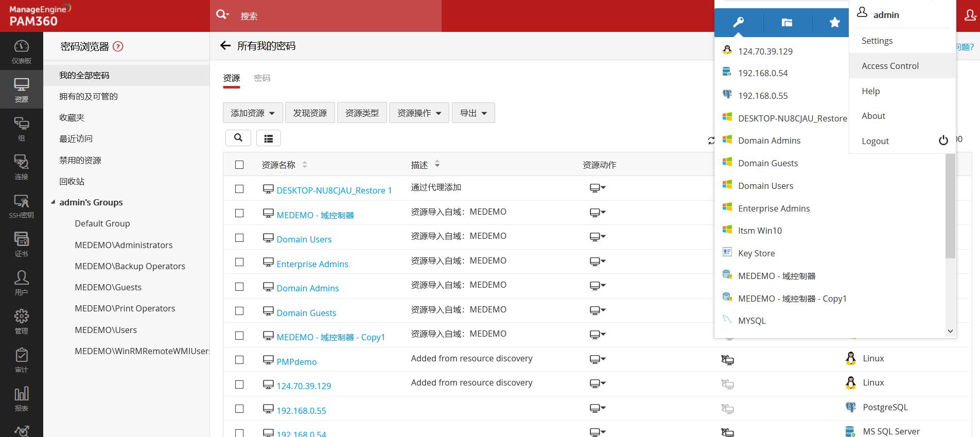Click the magnifier search button above table

coord(238,138)
